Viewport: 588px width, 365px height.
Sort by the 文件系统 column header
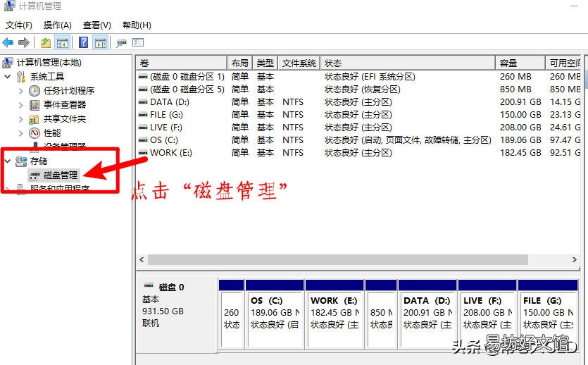click(x=299, y=63)
